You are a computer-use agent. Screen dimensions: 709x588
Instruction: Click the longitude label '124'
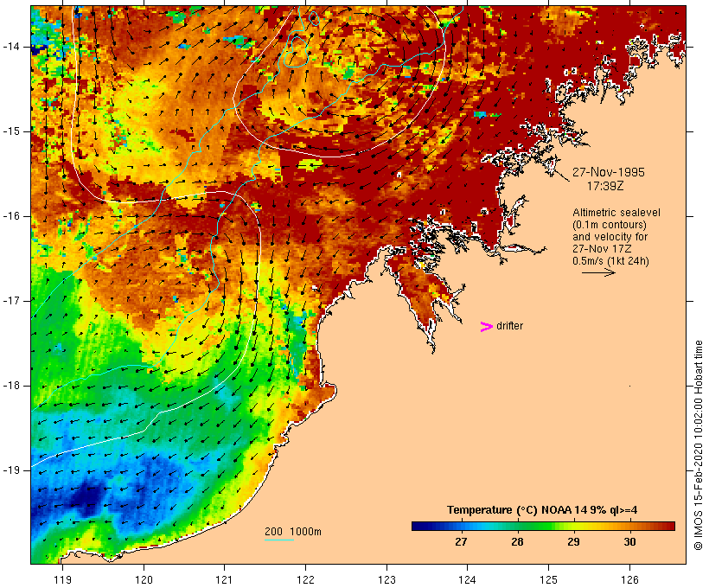(467, 579)
